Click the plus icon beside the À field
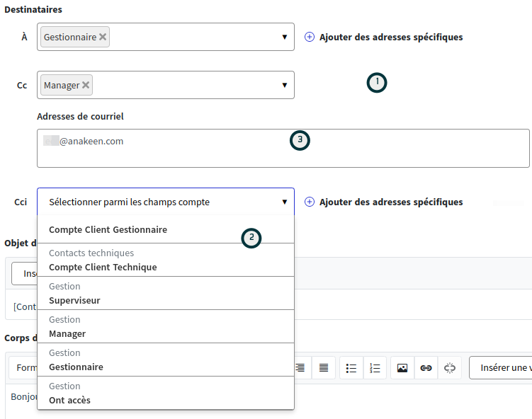This screenshot has height=419, width=532. click(x=310, y=37)
